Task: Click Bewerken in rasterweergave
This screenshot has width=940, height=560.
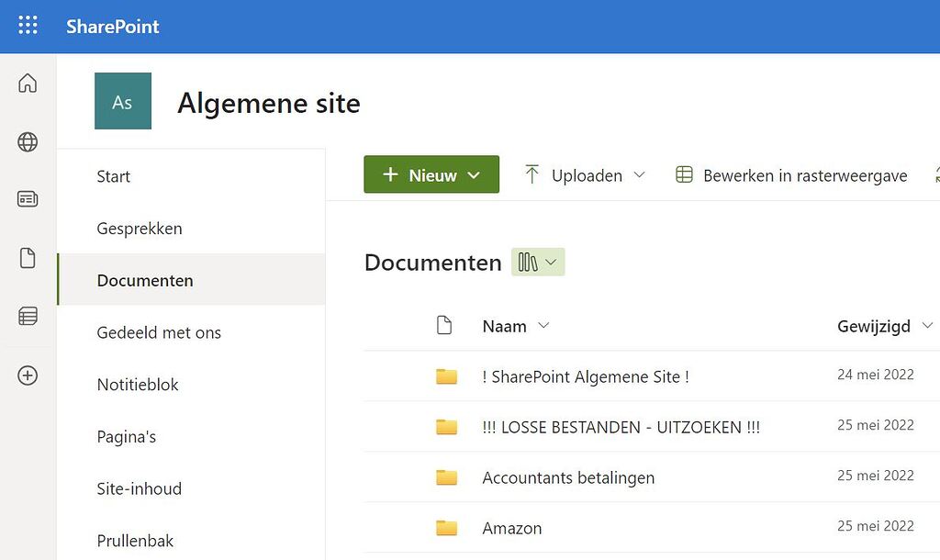Action: 805,174
